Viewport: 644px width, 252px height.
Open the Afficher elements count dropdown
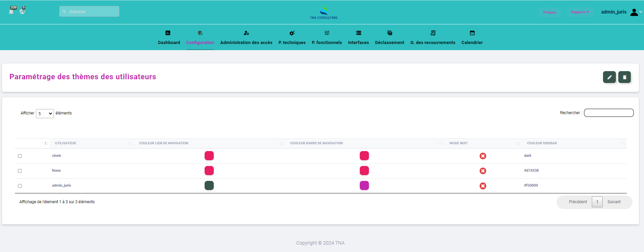coord(45,113)
